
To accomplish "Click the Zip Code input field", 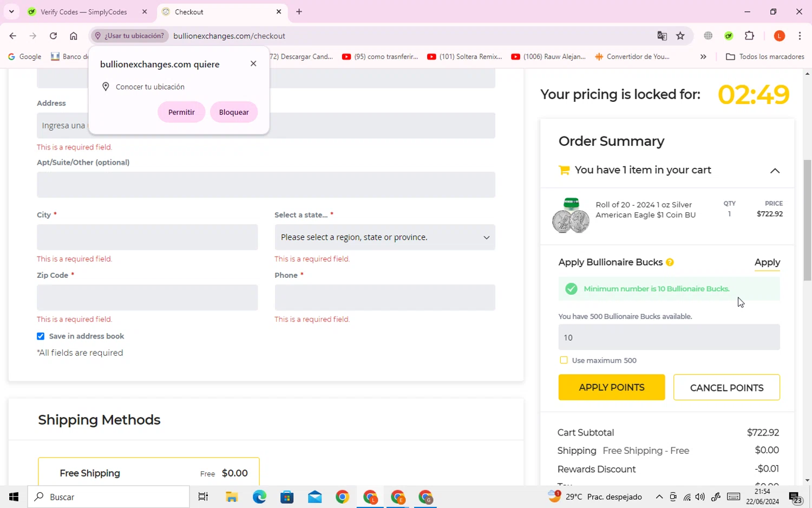I will coord(147,297).
